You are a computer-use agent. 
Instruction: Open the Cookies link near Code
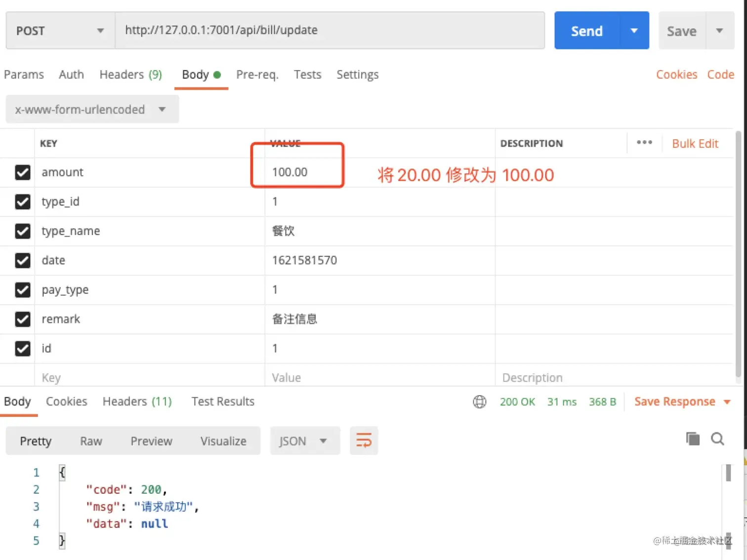pyautogui.click(x=676, y=75)
